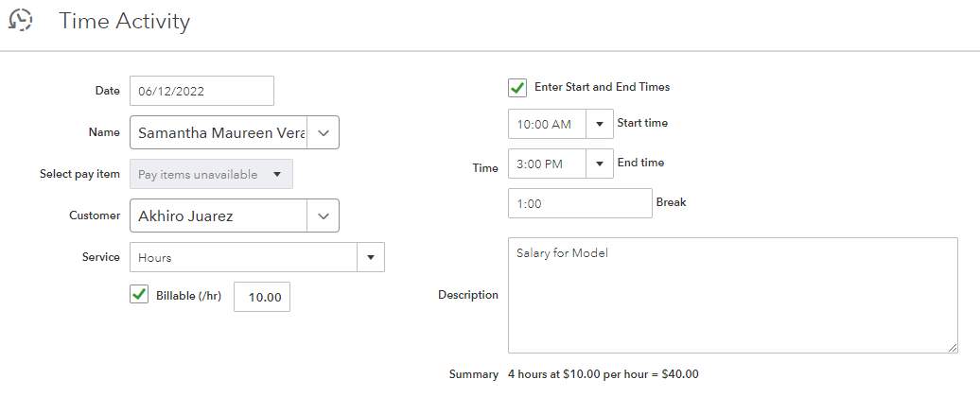Expand the End time dropdown arrow
Image resolution: width=980 pixels, height=414 pixels.
point(600,164)
